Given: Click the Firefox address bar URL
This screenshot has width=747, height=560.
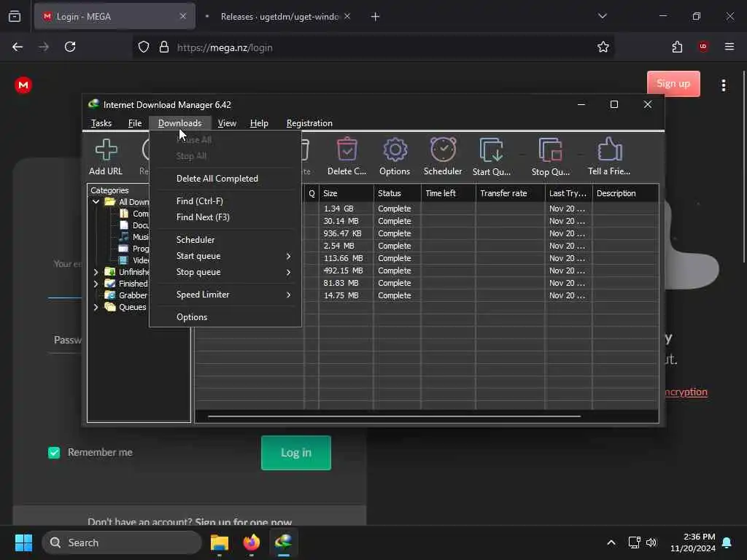Looking at the screenshot, I should click(225, 47).
